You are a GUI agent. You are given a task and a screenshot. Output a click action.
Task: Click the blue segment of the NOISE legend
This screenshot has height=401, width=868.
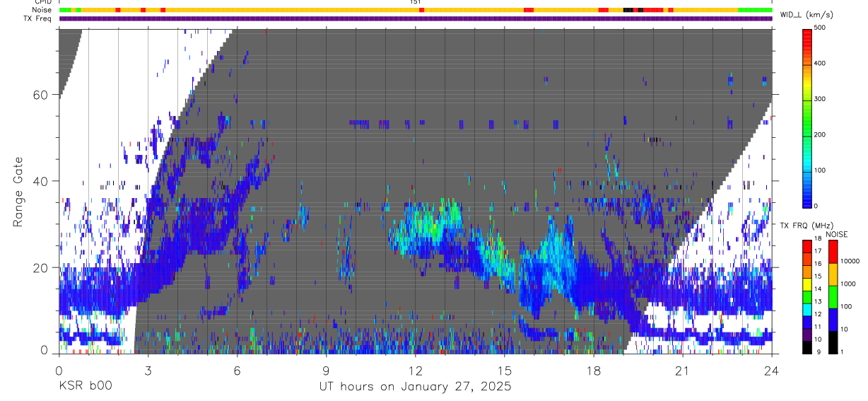(x=833, y=319)
